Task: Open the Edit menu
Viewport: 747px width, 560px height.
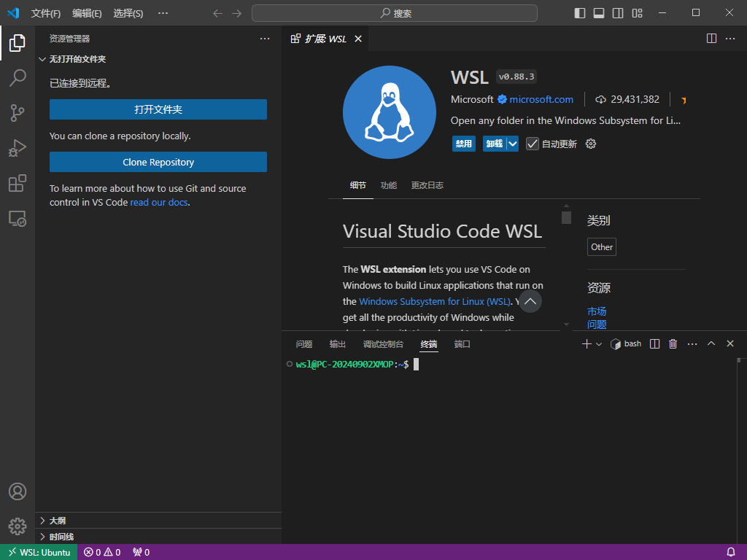Action: click(x=87, y=13)
